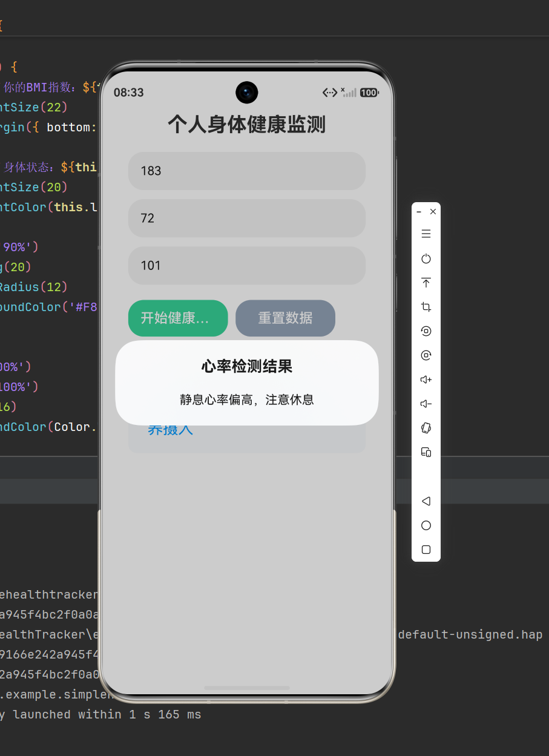Click the 心率检测结果 dialog title
This screenshot has width=549, height=756.
[247, 366]
